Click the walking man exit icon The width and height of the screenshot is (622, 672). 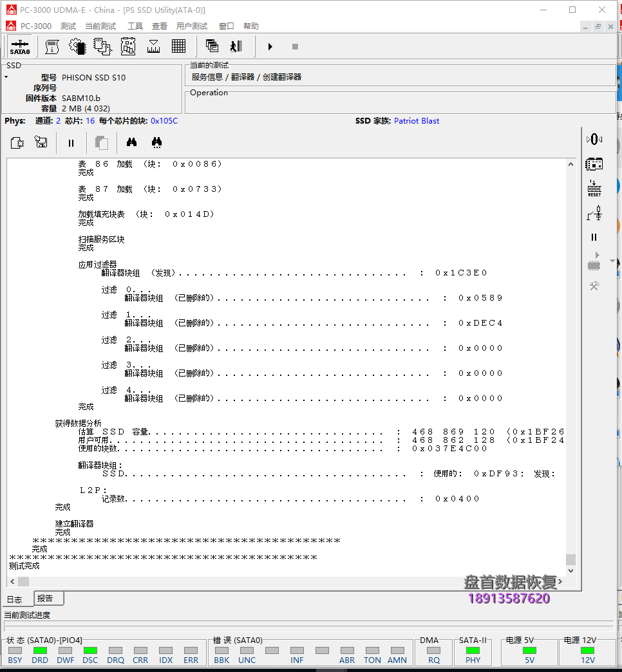236,46
